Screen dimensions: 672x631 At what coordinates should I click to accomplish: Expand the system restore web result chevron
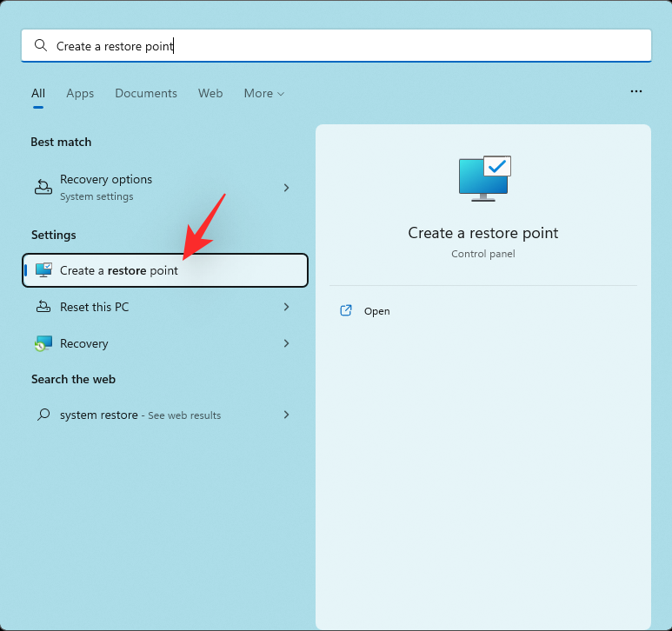pos(286,415)
